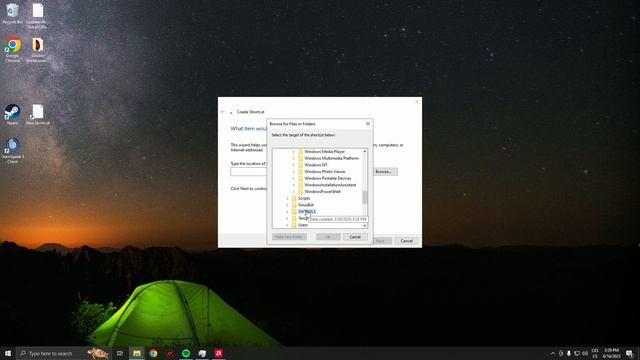The width and height of the screenshot is (640, 360).
Task: Click the folder tree scrollbar thumb
Action: click(x=365, y=198)
